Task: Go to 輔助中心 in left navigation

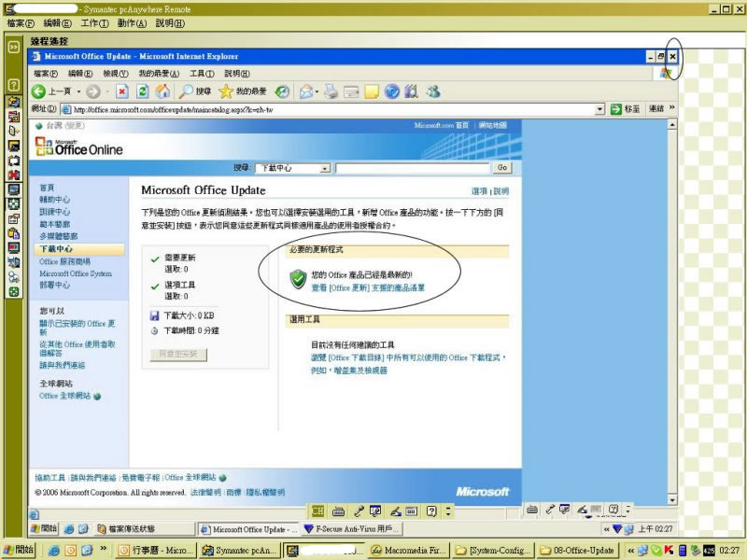Action: [55, 200]
